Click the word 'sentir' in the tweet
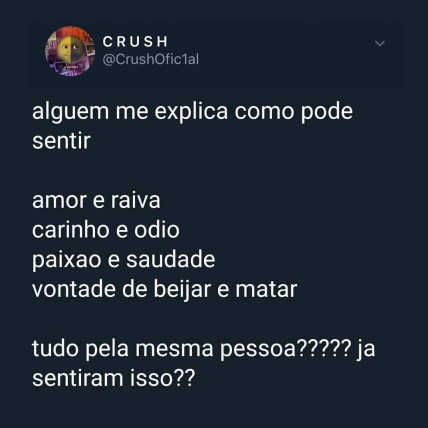 (x=61, y=141)
